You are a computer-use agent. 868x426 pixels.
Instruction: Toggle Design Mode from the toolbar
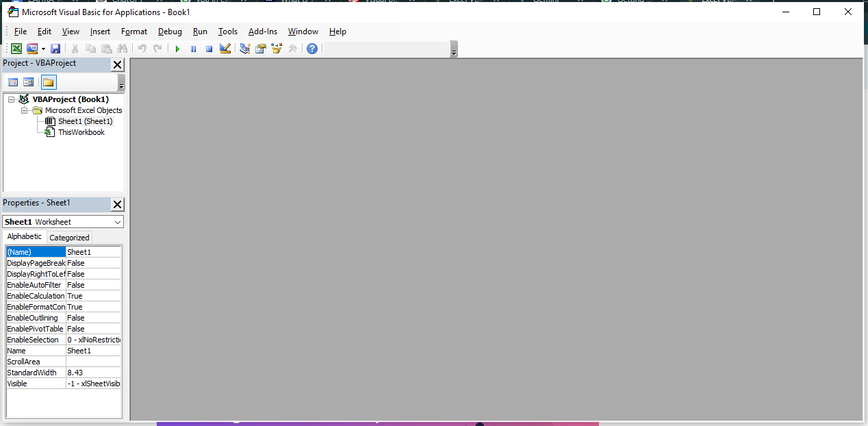225,48
